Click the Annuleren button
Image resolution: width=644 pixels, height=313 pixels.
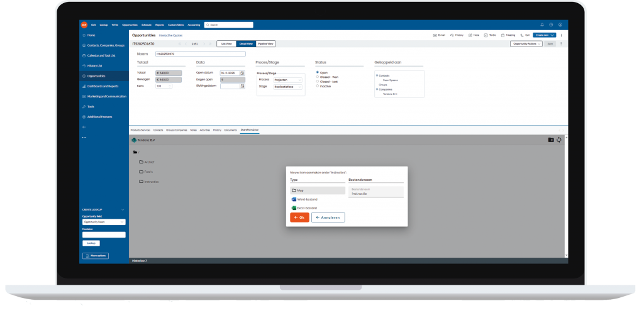[328, 217]
